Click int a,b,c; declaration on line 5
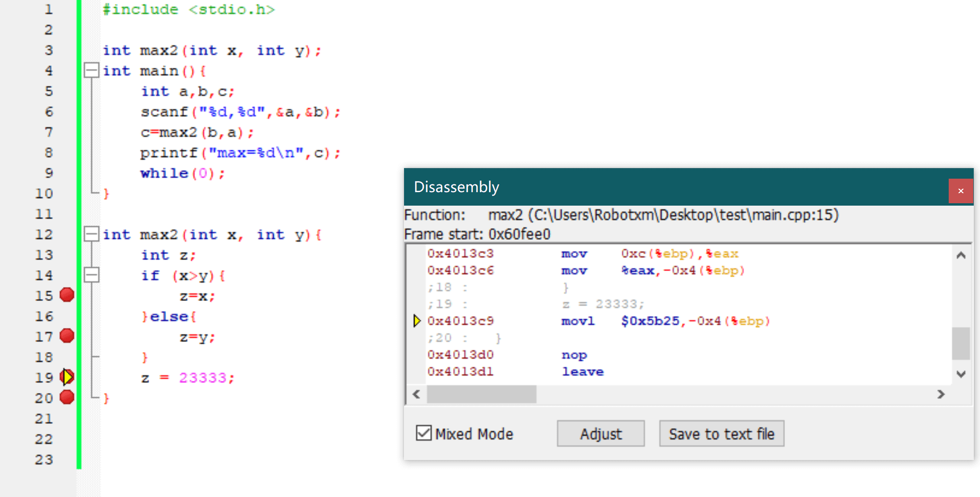 [x=187, y=91]
